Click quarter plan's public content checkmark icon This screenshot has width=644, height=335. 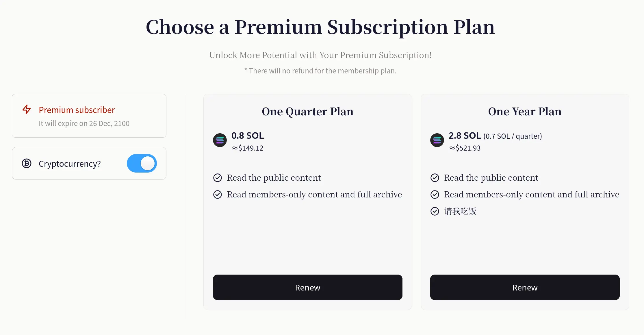218,178
